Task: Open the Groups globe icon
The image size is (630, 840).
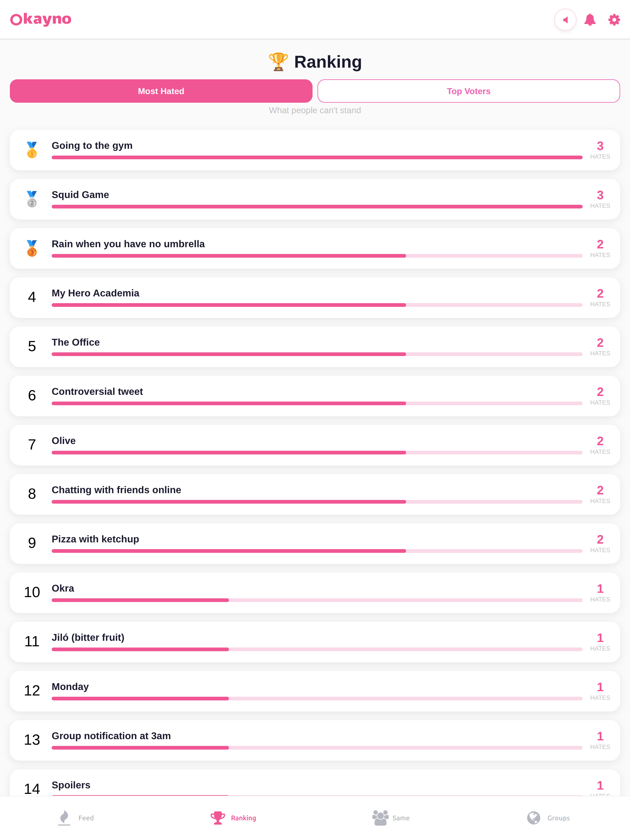Action: point(533,818)
